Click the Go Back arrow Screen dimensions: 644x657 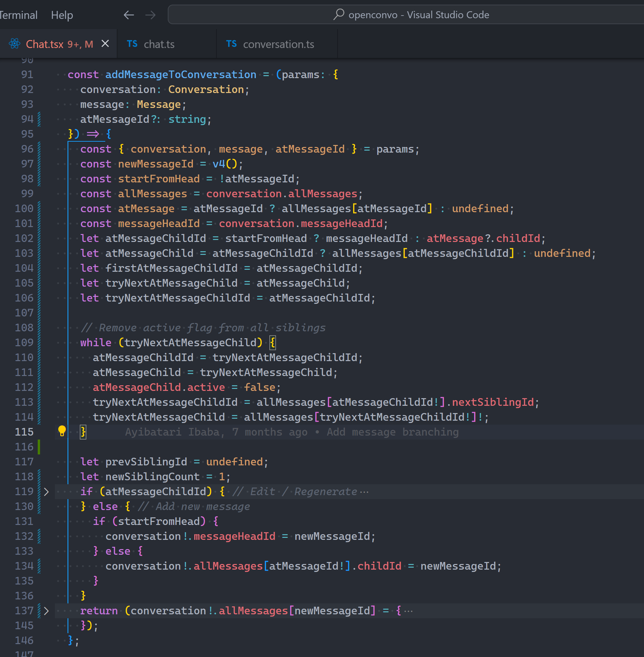coord(129,15)
